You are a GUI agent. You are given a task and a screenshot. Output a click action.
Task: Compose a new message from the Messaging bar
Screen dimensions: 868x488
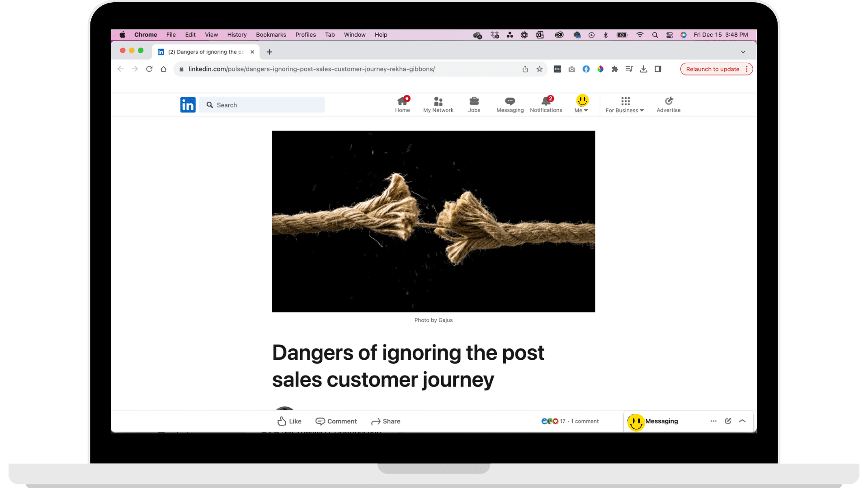[728, 421]
